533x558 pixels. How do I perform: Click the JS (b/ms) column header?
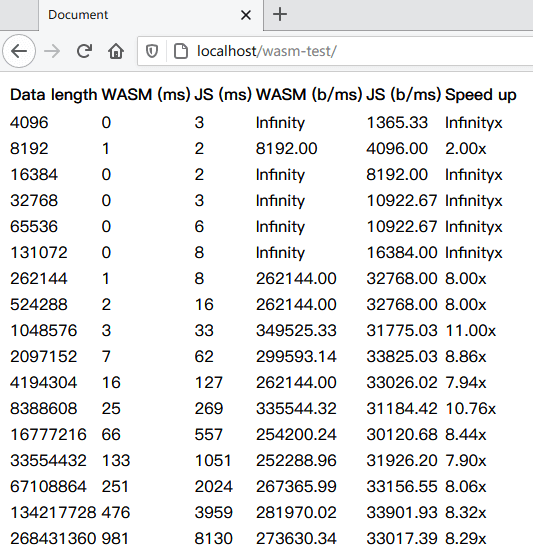coord(403,95)
